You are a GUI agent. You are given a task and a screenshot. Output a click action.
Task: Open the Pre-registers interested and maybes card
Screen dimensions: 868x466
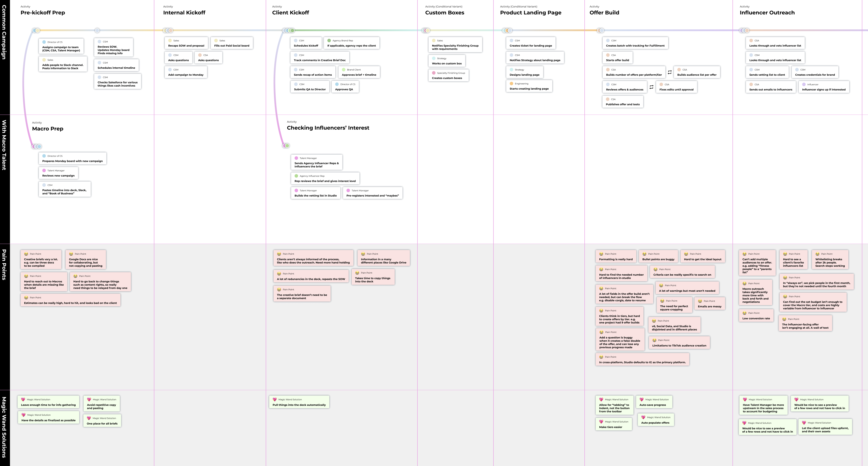point(372,193)
